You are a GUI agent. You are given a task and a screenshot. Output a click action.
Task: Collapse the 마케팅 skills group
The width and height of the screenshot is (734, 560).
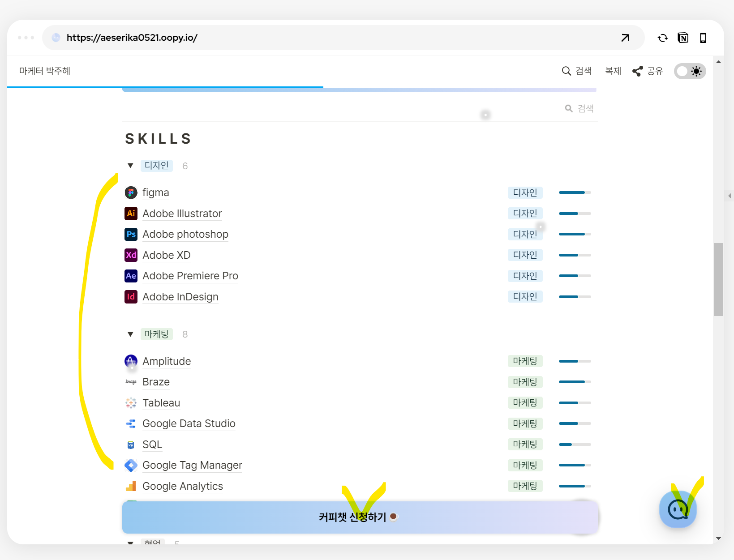pos(130,334)
